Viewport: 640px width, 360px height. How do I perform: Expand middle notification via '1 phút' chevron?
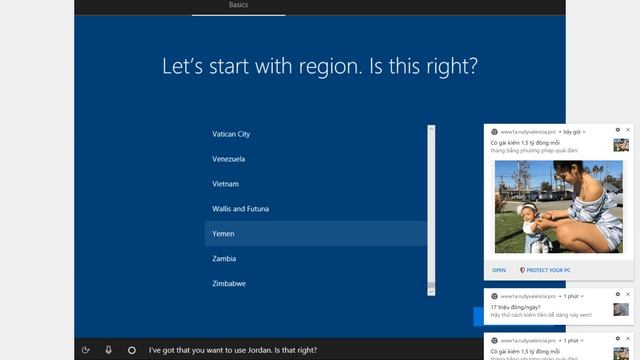pos(582,296)
